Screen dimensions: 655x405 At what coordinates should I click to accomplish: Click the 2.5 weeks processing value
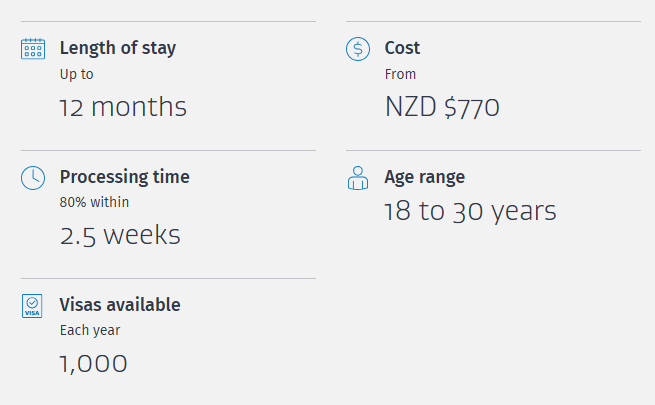[120, 235]
